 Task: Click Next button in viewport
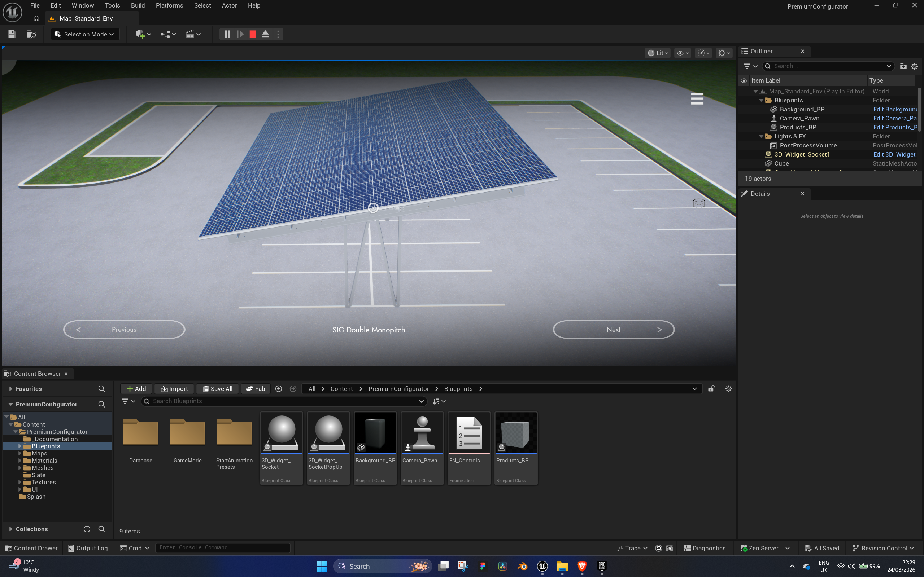[613, 329]
